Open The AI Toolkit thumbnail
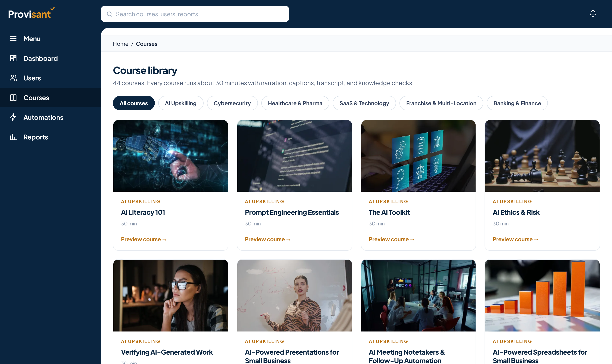Screen dimensions: 612x364 pos(418,156)
